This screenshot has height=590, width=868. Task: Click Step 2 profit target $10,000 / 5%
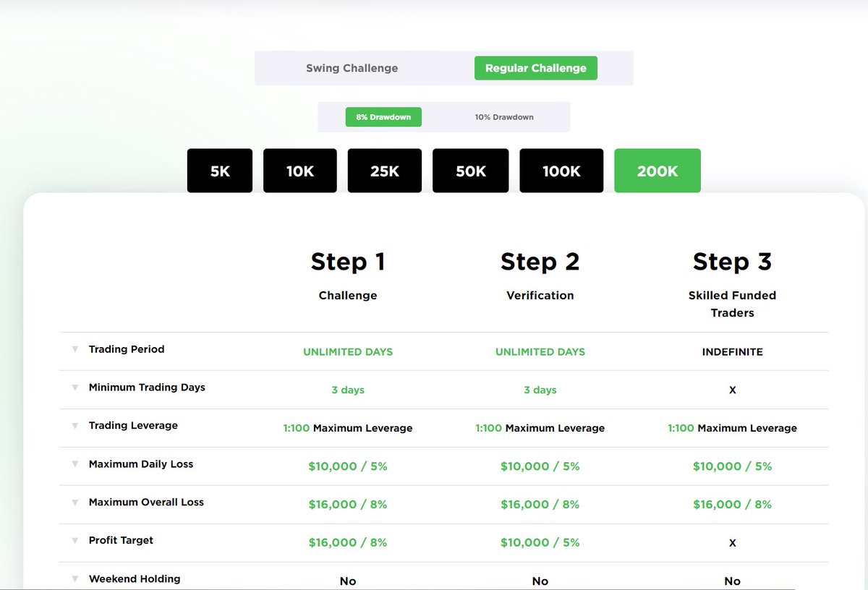pos(540,543)
